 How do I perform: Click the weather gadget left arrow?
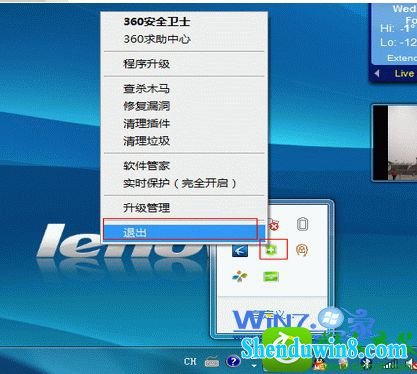[x=377, y=73]
